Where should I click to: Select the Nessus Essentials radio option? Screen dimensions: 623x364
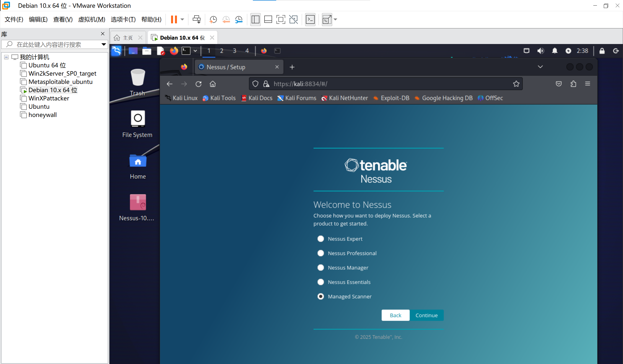coord(321,282)
